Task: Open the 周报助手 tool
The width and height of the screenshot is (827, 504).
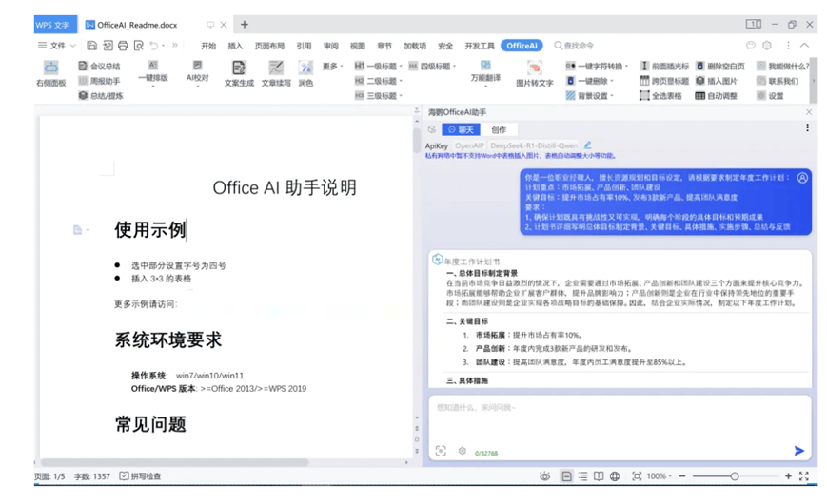Action: point(99,81)
